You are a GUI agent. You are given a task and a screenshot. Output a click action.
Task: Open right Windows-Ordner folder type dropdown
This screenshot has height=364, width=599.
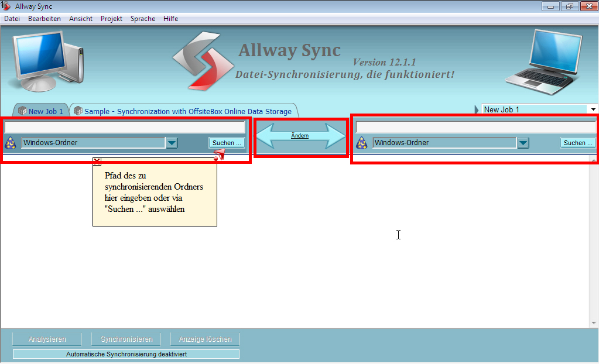[523, 143]
